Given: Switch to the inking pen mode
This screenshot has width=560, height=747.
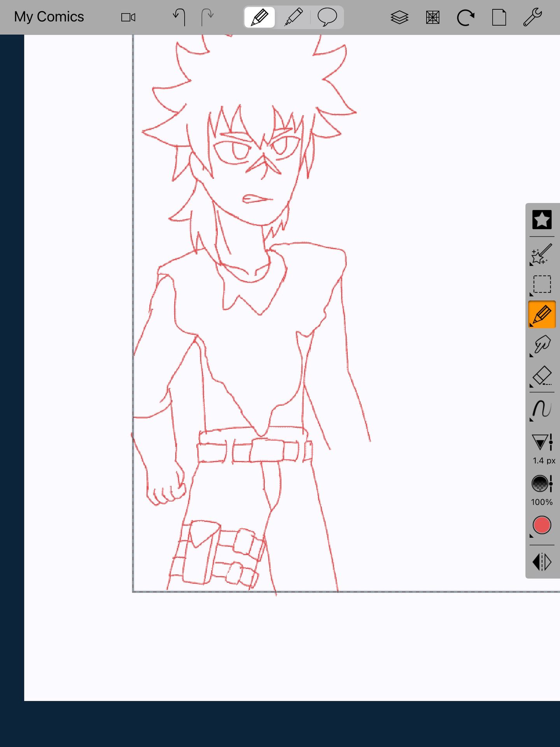Looking at the screenshot, I should tap(294, 18).
